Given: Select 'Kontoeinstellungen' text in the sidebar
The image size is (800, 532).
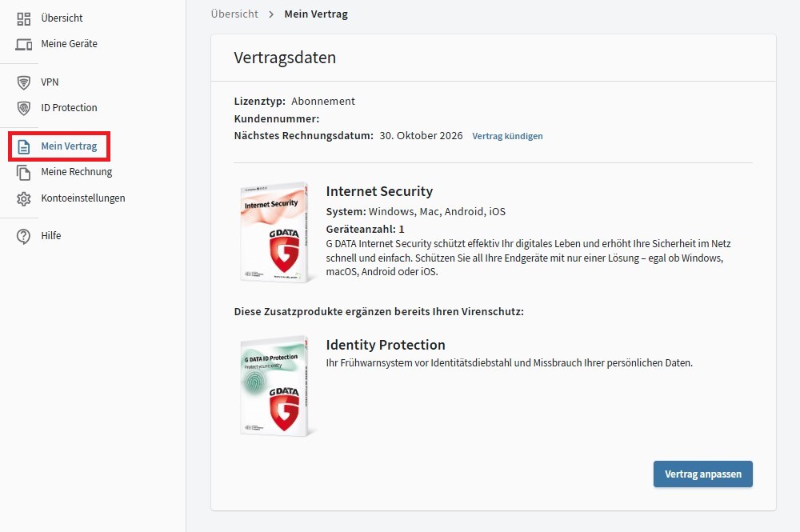Looking at the screenshot, I should pyautogui.click(x=82, y=198).
